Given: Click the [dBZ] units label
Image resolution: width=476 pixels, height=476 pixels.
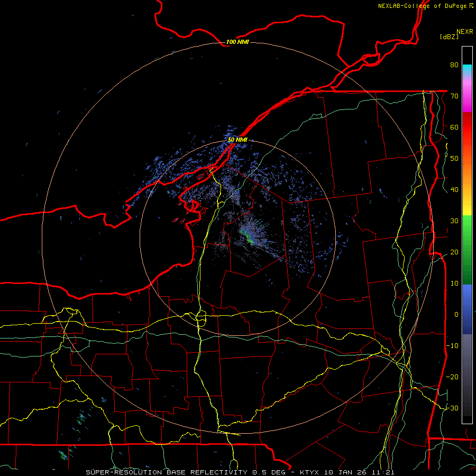Looking at the screenshot, I should (449, 36).
